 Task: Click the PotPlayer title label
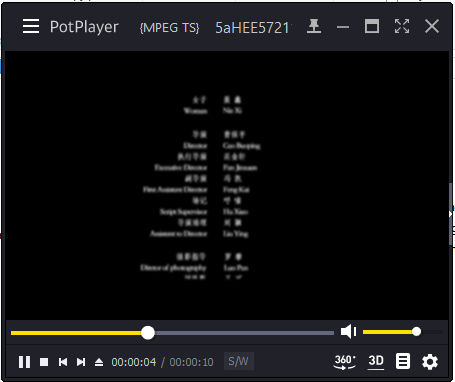84,27
